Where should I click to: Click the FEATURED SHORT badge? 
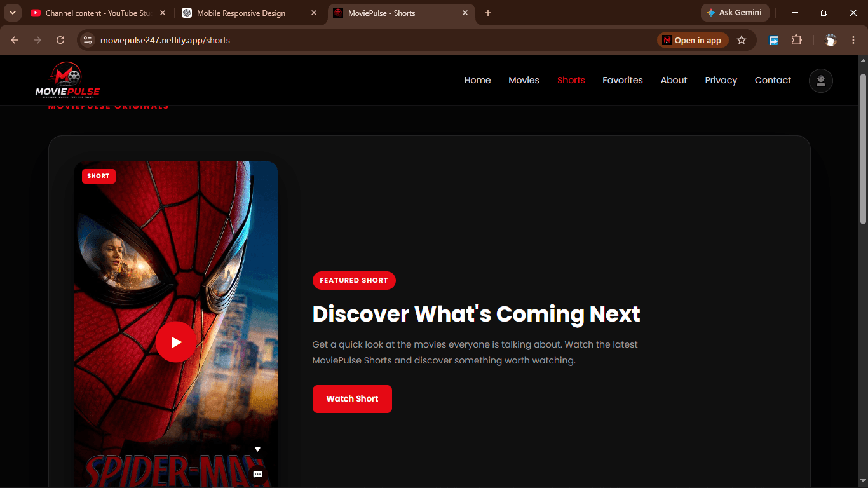(354, 280)
